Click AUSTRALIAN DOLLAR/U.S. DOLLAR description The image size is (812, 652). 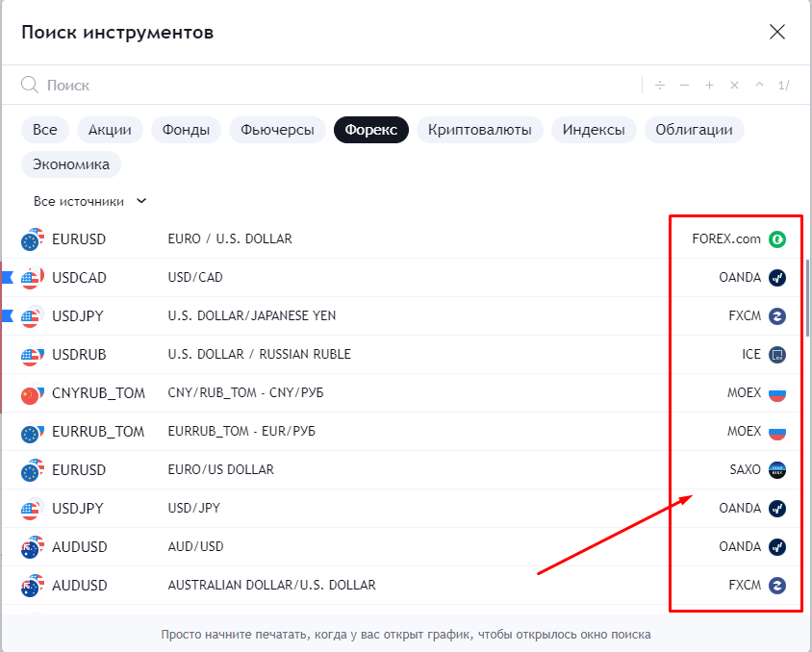[x=271, y=585]
